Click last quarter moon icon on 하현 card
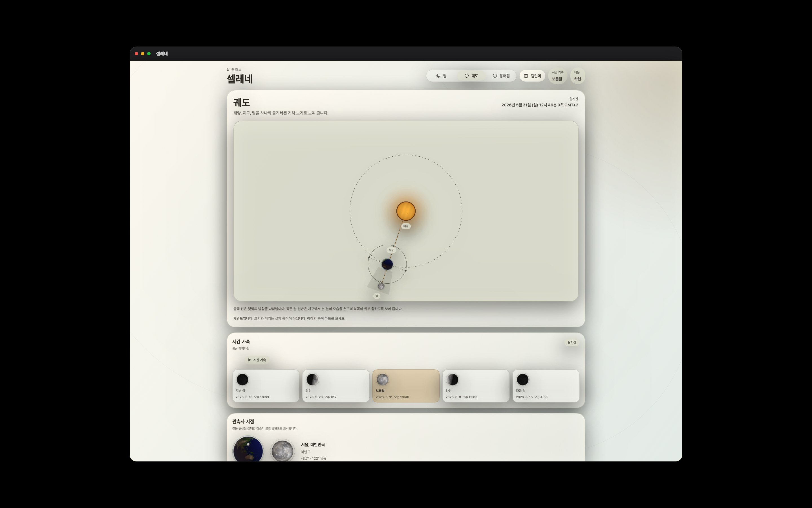 point(452,380)
